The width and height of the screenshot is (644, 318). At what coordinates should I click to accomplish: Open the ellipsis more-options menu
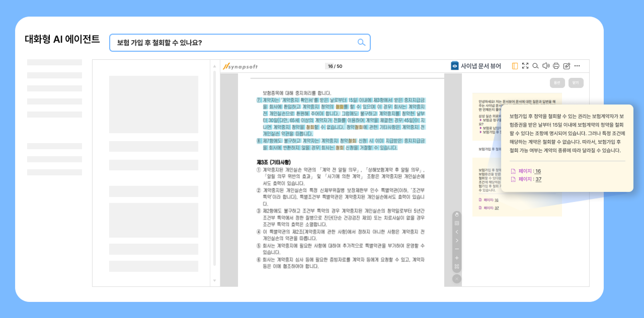pos(577,66)
